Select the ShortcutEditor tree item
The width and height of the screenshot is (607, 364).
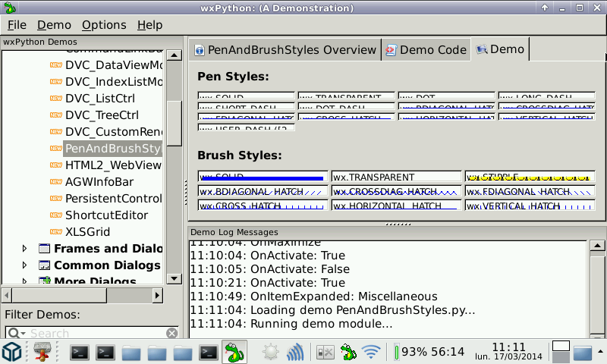tap(106, 215)
